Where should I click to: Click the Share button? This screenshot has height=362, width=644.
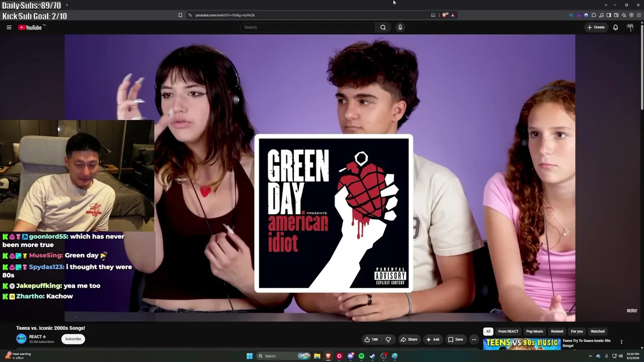[409, 339]
